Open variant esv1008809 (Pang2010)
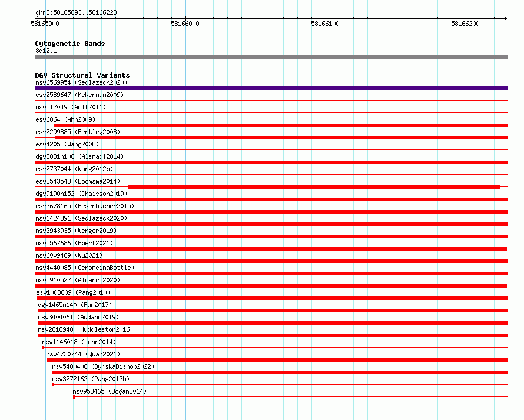This screenshot has height=420, width=524. point(73,292)
